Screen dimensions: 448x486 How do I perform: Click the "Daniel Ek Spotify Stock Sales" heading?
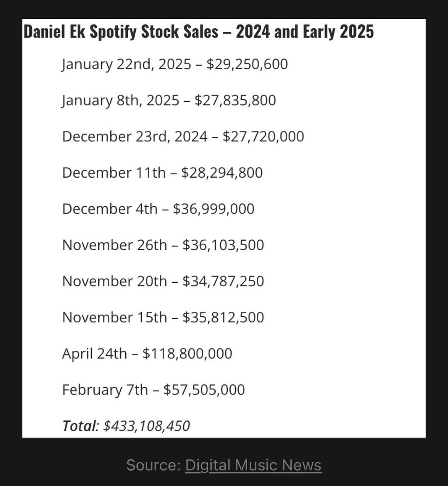[x=198, y=32]
